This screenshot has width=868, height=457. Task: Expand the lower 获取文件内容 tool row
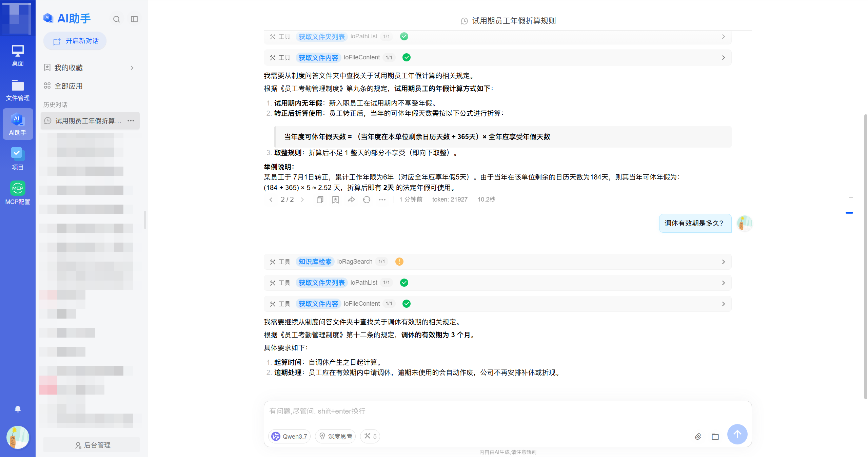[x=497, y=304]
